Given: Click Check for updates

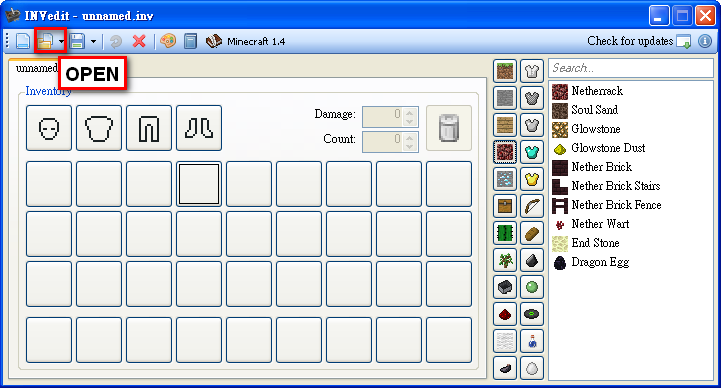Looking at the screenshot, I should click(639, 41).
